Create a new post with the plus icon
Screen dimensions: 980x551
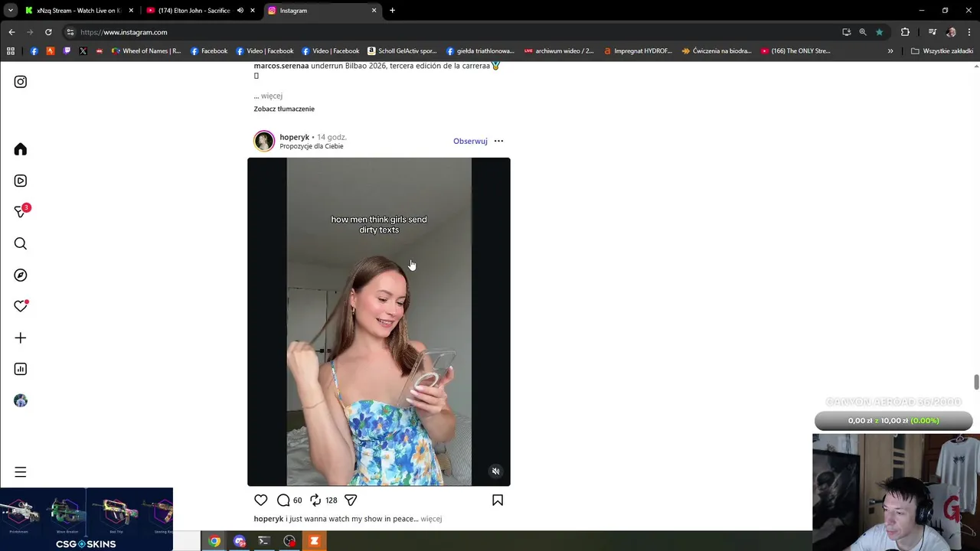pyautogui.click(x=21, y=337)
